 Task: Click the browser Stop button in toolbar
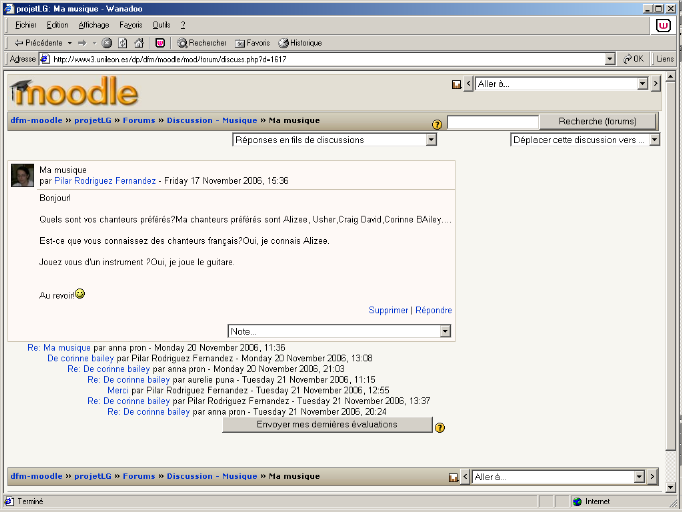(x=107, y=43)
